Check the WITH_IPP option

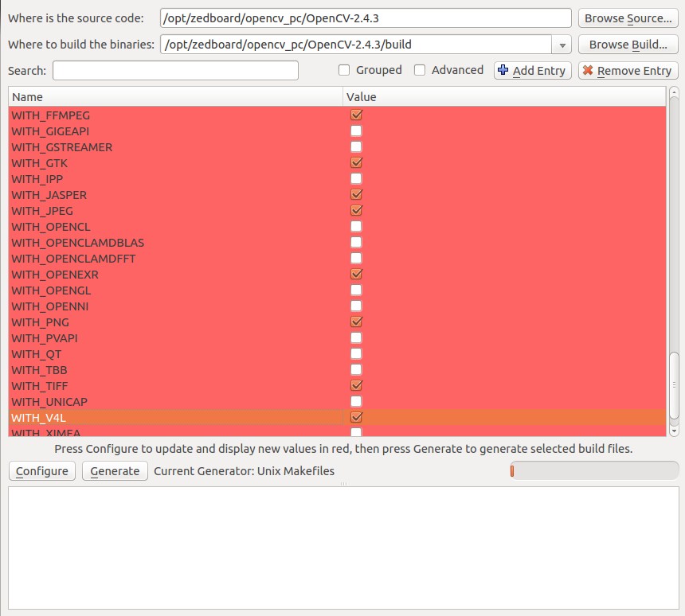pyautogui.click(x=357, y=178)
